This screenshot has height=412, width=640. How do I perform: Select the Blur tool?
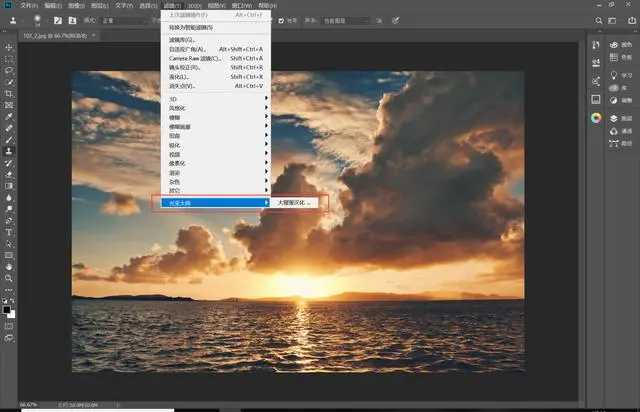pos(9,198)
